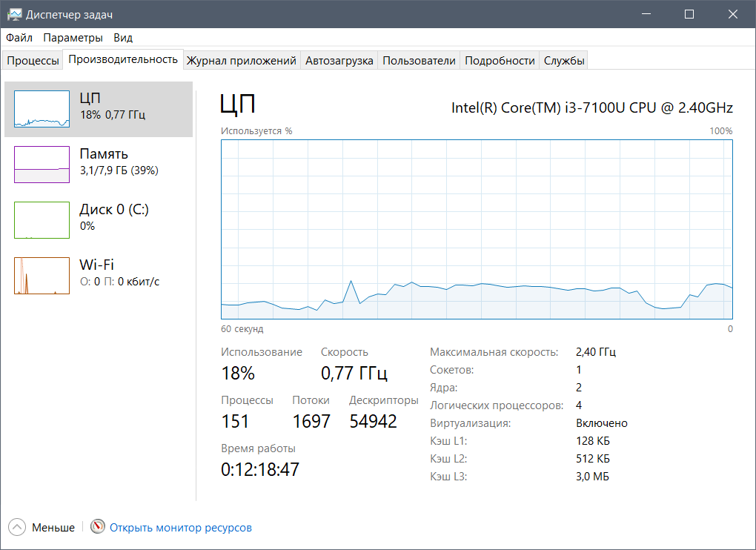Switch to Журнал приложений tab

click(x=241, y=61)
